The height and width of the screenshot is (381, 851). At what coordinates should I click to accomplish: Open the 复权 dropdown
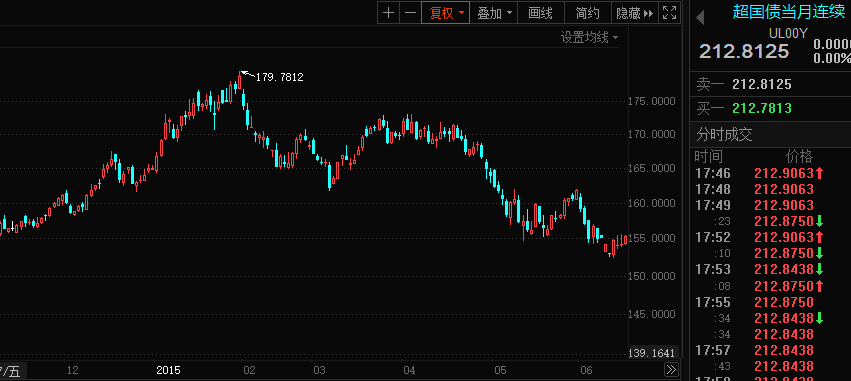pos(446,13)
